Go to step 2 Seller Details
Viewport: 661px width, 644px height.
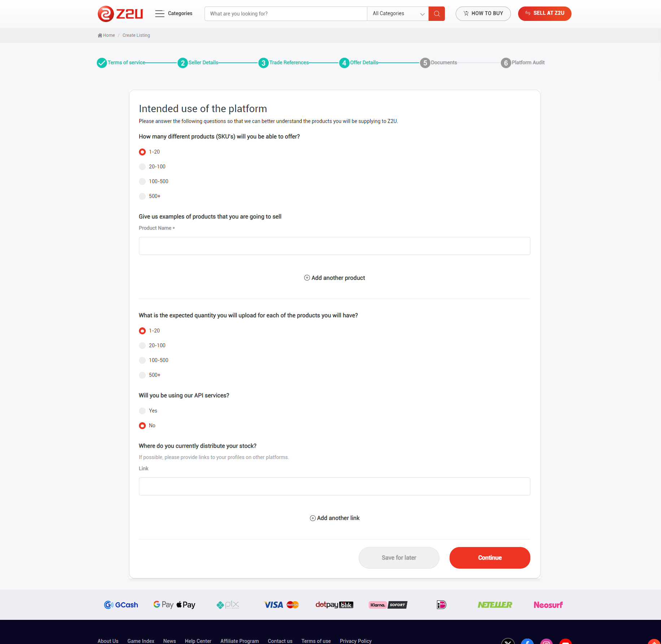(x=183, y=63)
